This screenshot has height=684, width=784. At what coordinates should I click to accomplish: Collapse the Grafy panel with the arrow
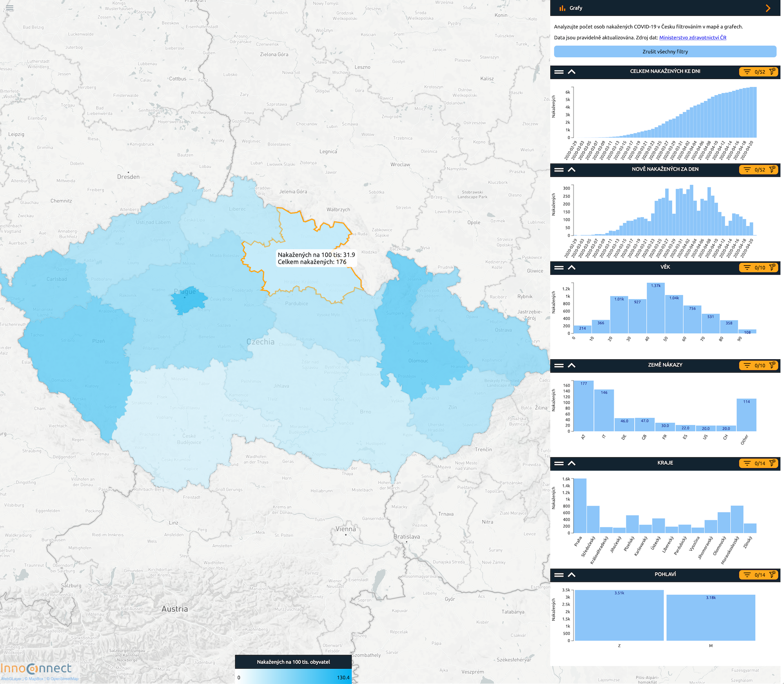click(x=768, y=8)
